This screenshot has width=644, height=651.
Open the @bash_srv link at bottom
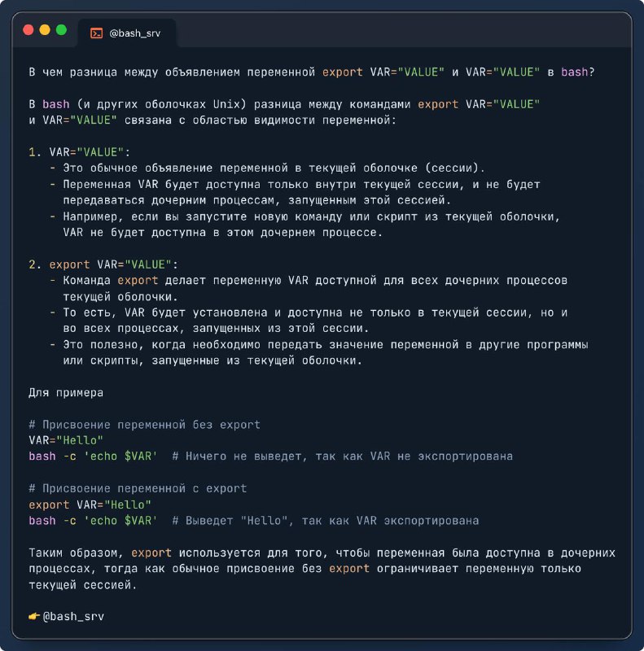73,616
